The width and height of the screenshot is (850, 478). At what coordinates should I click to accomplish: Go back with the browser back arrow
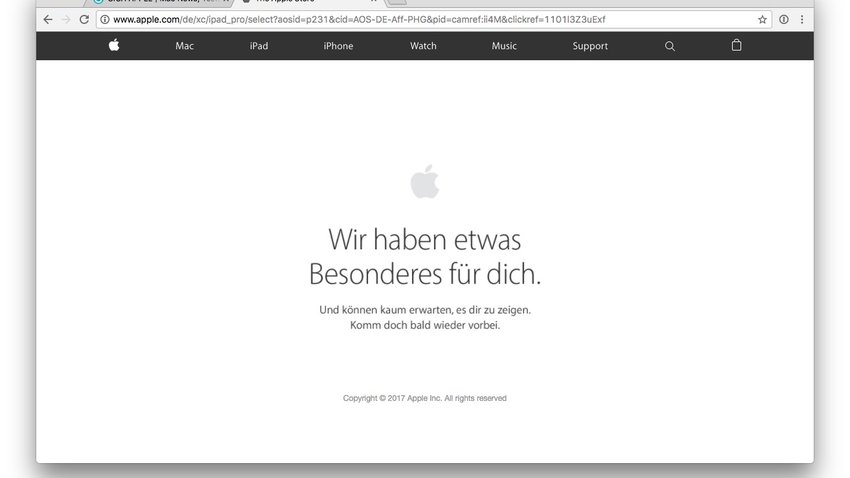click(x=48, y=20)
